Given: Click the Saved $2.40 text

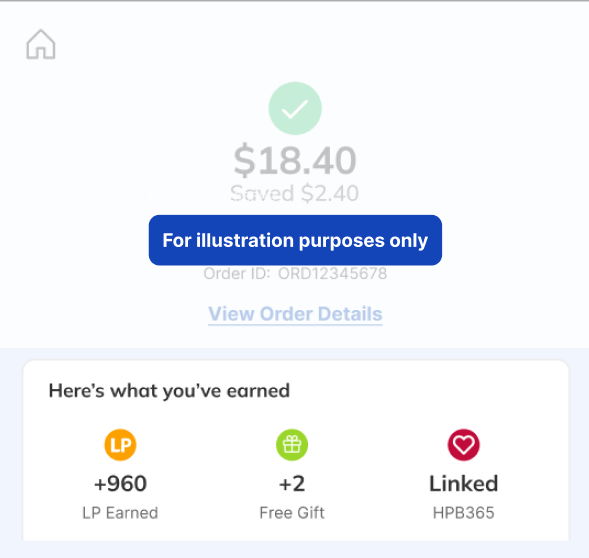Looking at the screenshot, I should coord(294,194).
